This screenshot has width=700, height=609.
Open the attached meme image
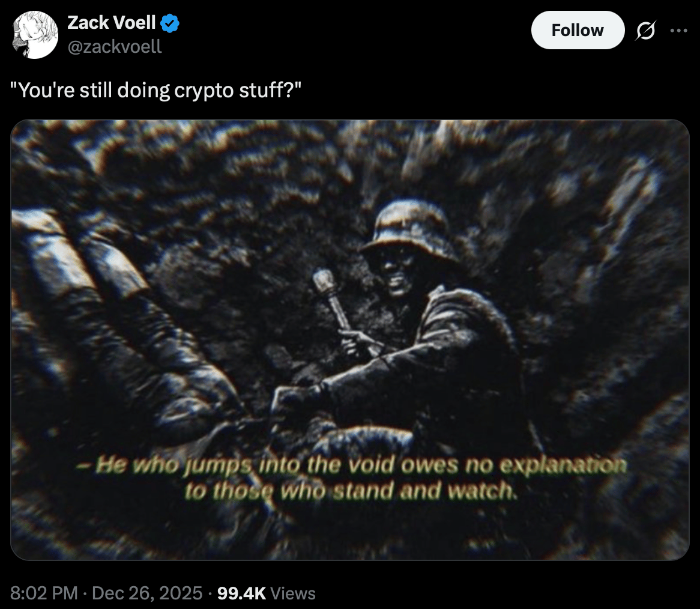click(350, 340)
